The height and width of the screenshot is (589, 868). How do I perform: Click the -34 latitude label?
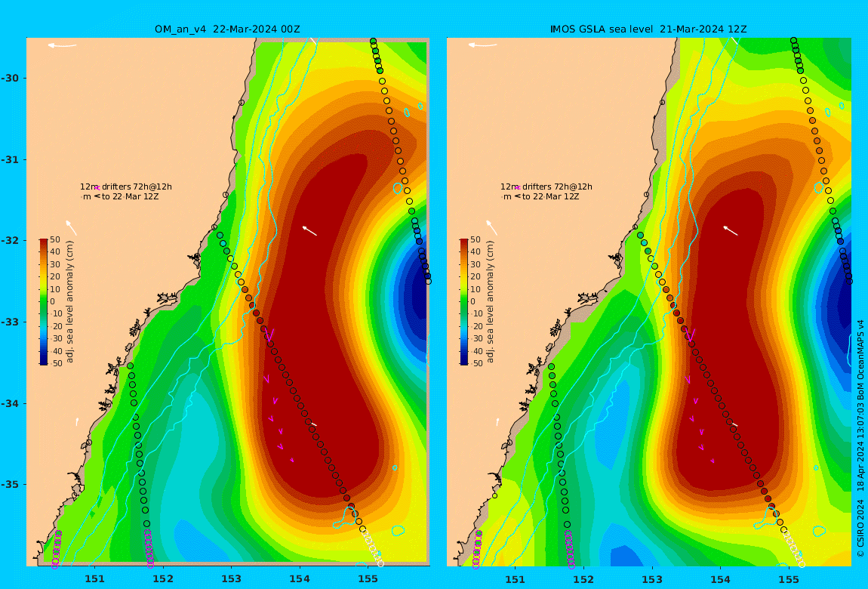tap(9, 403)
